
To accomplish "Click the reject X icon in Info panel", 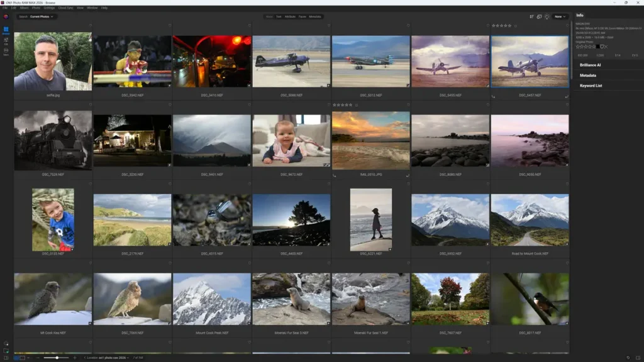I will 606,47.
